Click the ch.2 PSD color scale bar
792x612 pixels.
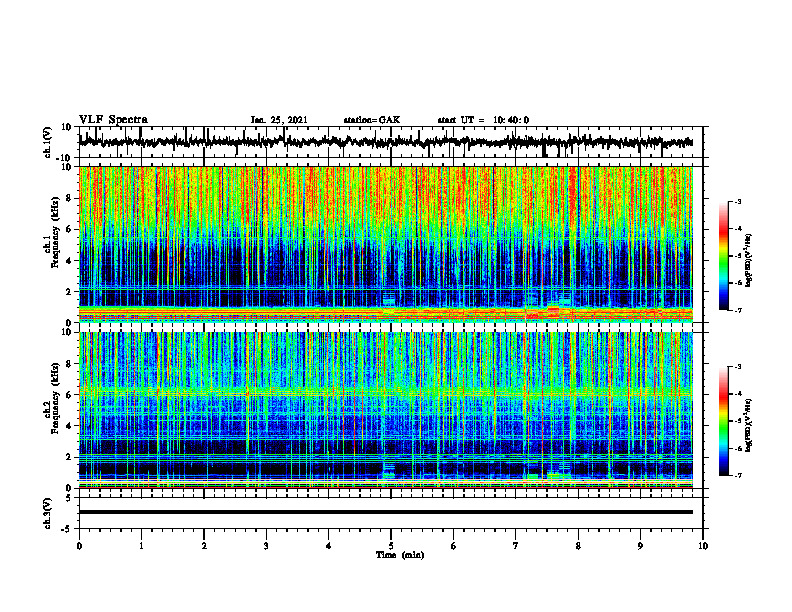pyautogui.click(x=723, y=421)
